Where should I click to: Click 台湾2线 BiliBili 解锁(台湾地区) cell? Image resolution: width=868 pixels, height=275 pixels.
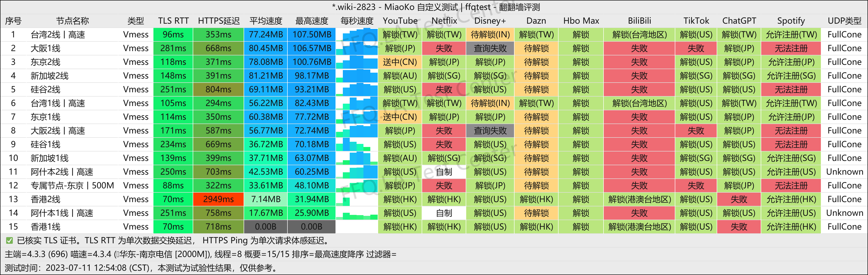(639, 35)
